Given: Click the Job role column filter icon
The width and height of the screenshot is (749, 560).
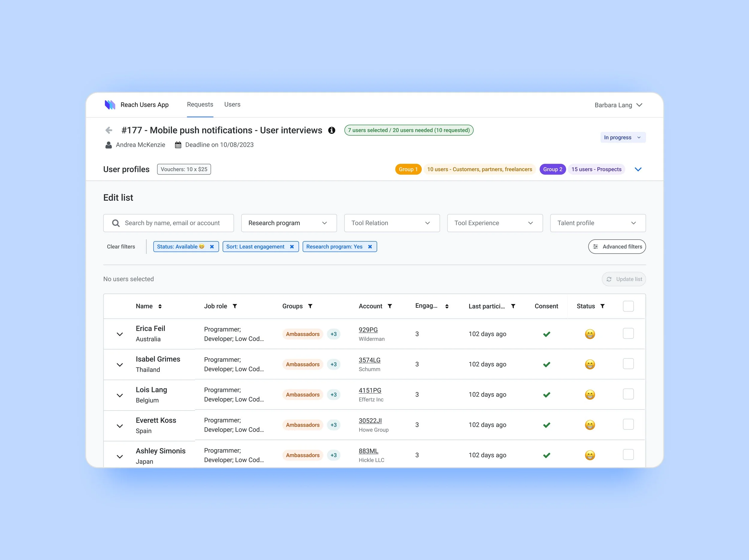Looking at the screenshot, I should tap(235, 306).
